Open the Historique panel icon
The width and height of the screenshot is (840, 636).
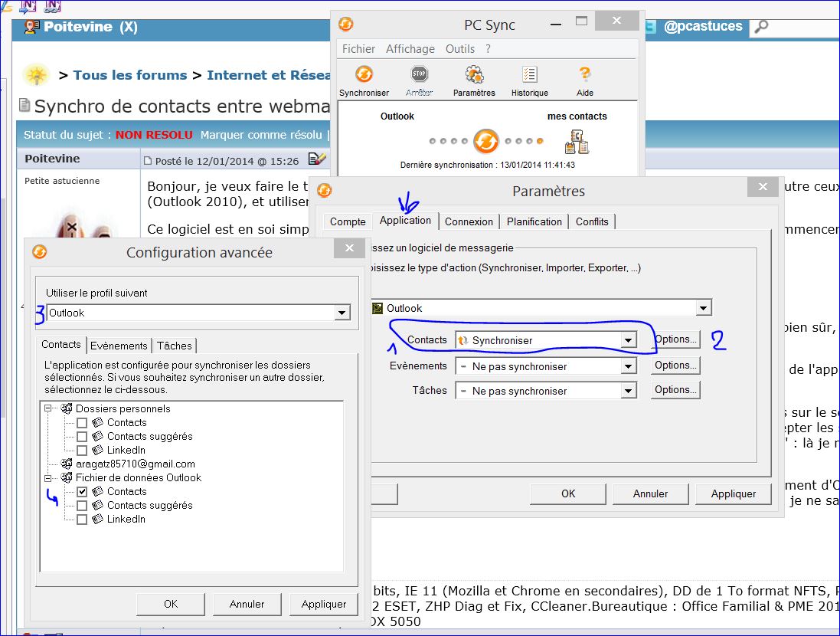point(529,77)
